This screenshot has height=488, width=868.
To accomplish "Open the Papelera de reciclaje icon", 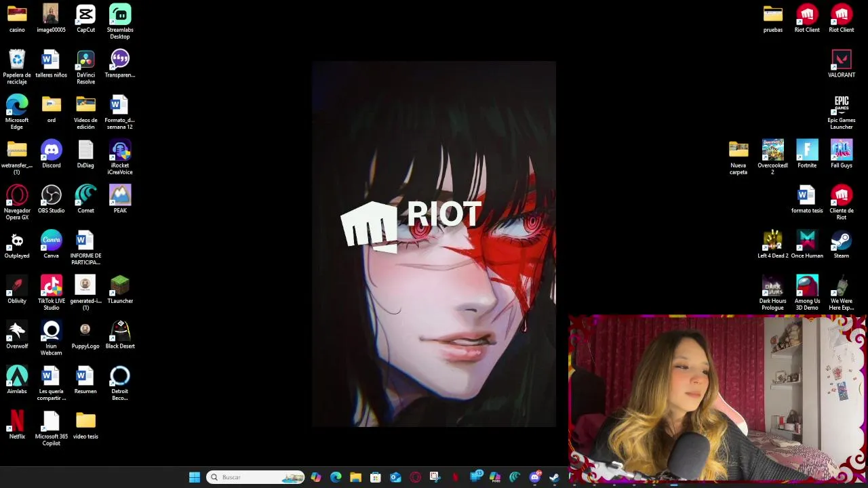I will 17,66.
